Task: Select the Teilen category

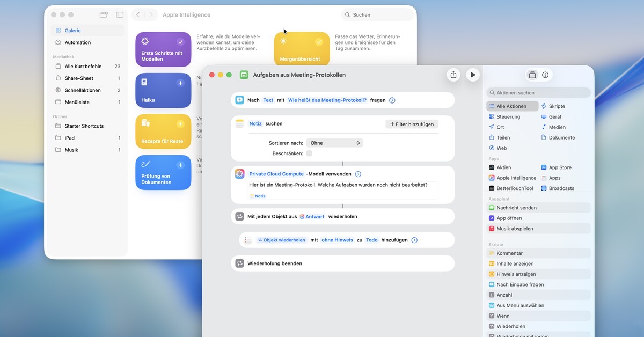Action: point(513,137)
